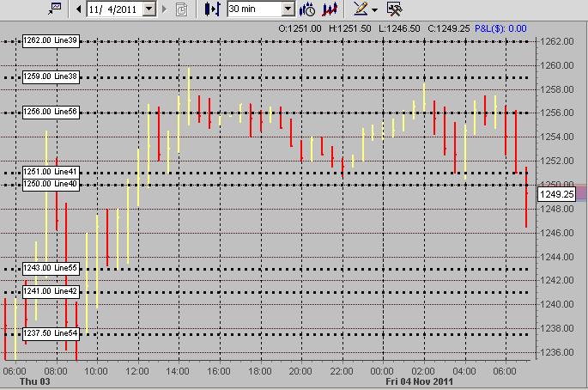The image size is (588, 390).
Task: Click the 1240.00 price axis label
Action: click(556, 304)
